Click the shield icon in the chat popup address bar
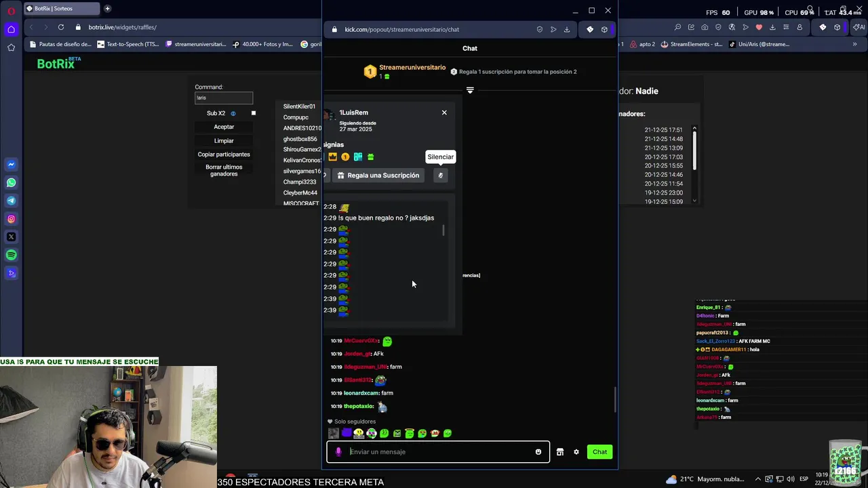The width and height of the screenshot is (868, 488). point(540,29)
